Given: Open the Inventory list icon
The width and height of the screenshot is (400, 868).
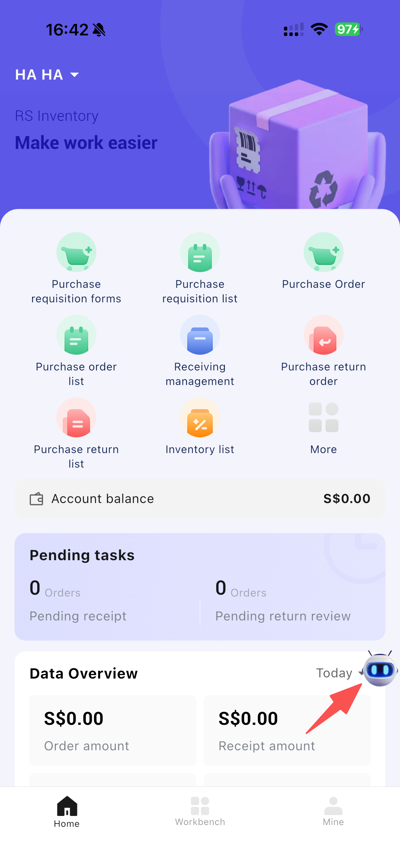Looking at the screenshot, I should (200, 418).
